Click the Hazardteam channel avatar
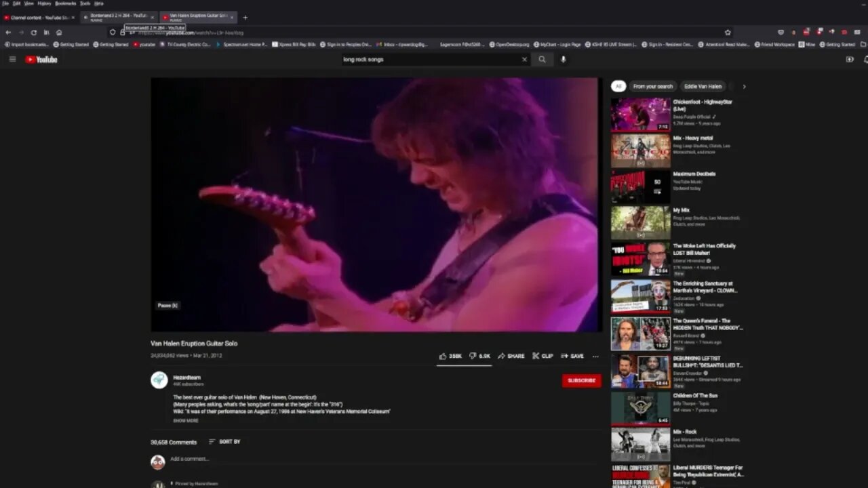 pyautogui.click(x=159, y=380)
